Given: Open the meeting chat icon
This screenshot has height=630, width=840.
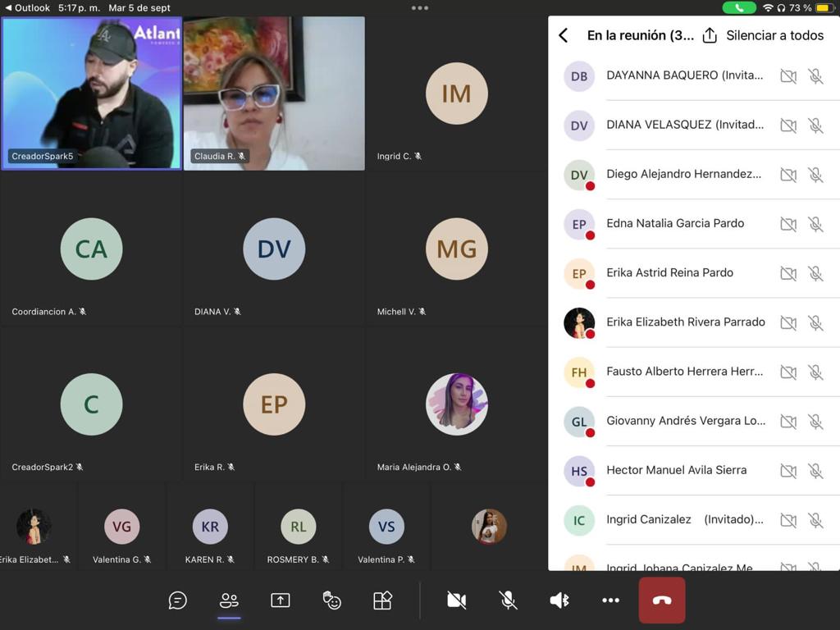Looking at the screenshot, I should (177, 600).
